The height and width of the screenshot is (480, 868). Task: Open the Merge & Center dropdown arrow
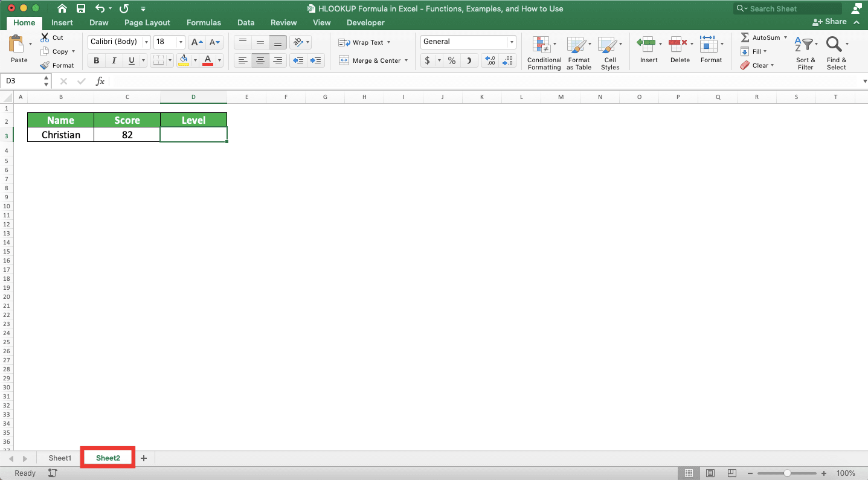[407, 60]
